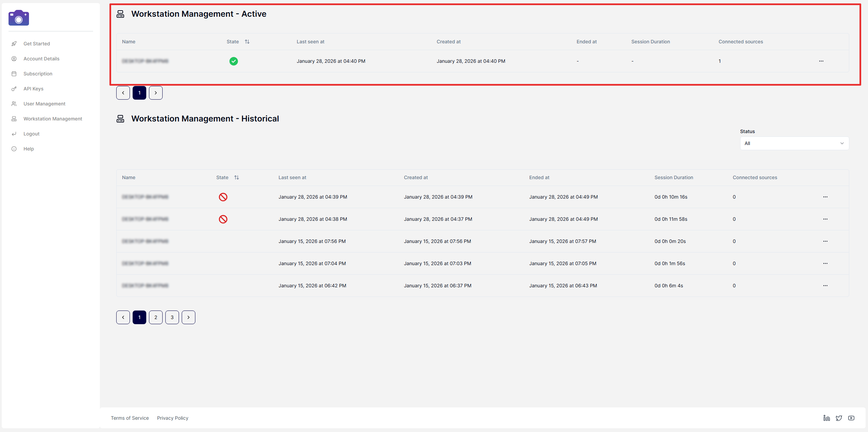Click the LinkedIn icon in footer
This screenshot has width=868, height=432.
click(x=826, y=418)
